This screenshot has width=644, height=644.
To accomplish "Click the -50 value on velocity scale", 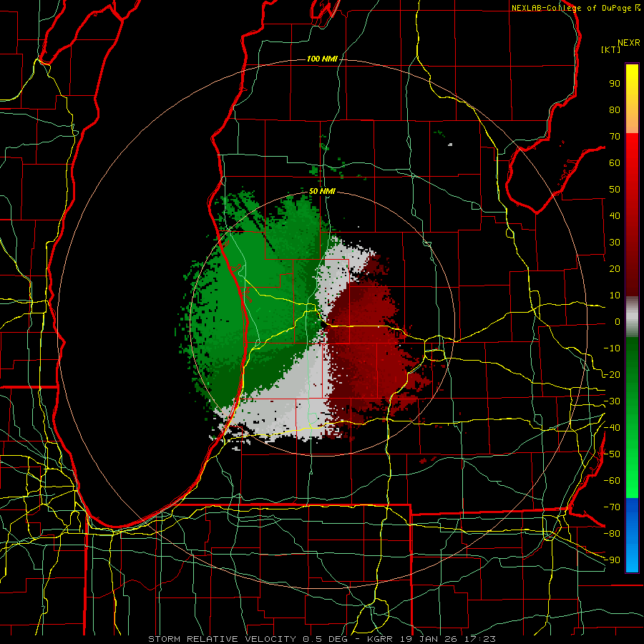I will coord(612,454).
